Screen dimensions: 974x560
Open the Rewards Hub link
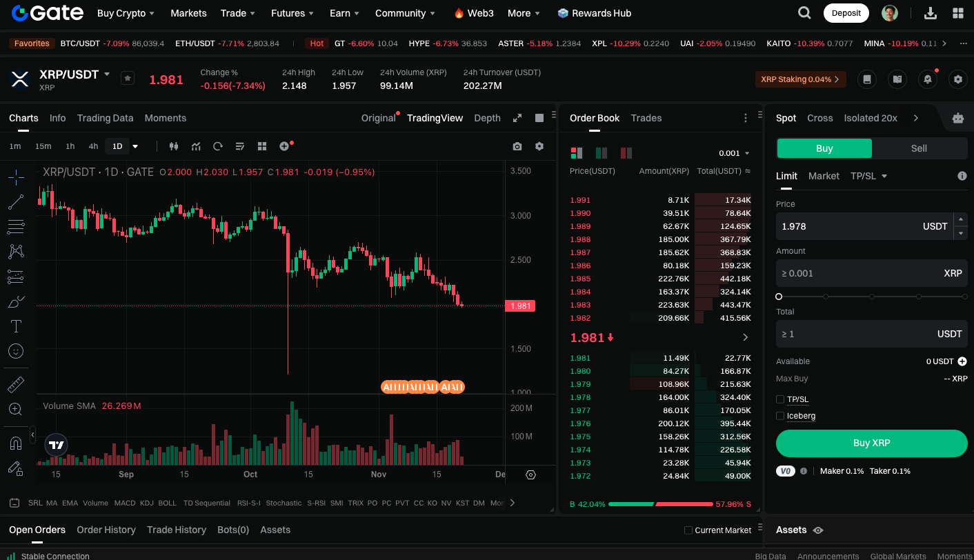(x=594, y=13)
